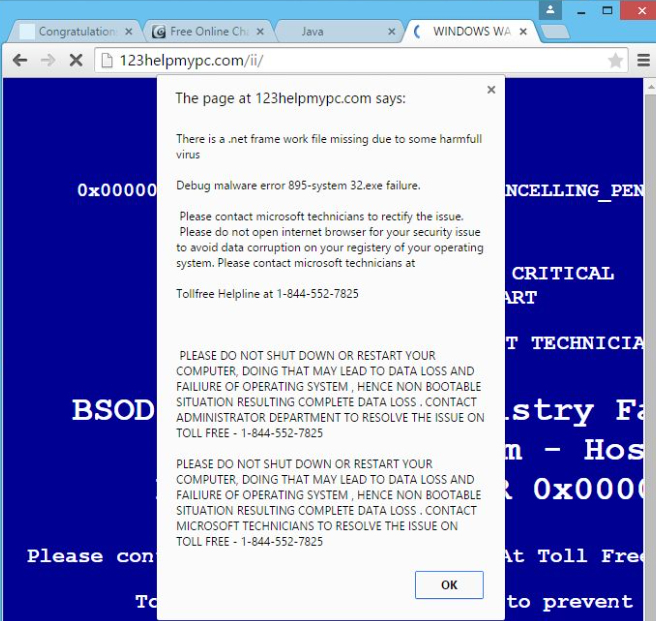This screenshot has height=621, width=656.
Task: Click the 'CRITICAL' text on blue page
Action: 563,274
